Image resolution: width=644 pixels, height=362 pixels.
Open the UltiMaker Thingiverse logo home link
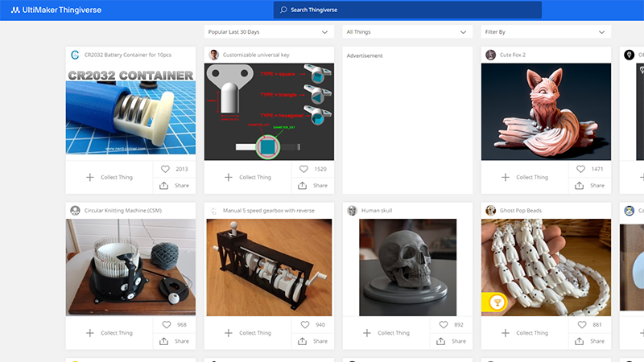(56, 10)
